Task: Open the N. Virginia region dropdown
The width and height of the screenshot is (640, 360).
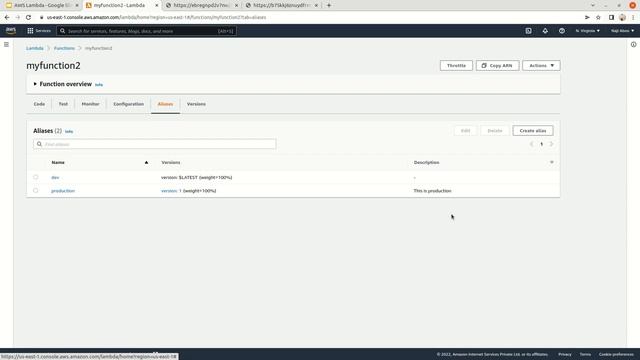Action: coord(588,31)
